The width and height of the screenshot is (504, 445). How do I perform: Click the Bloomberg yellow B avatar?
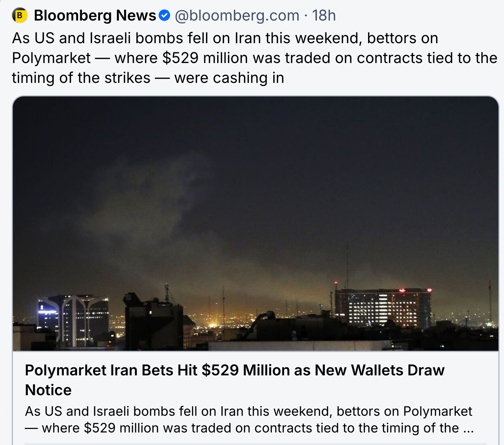tap(20, 15)
